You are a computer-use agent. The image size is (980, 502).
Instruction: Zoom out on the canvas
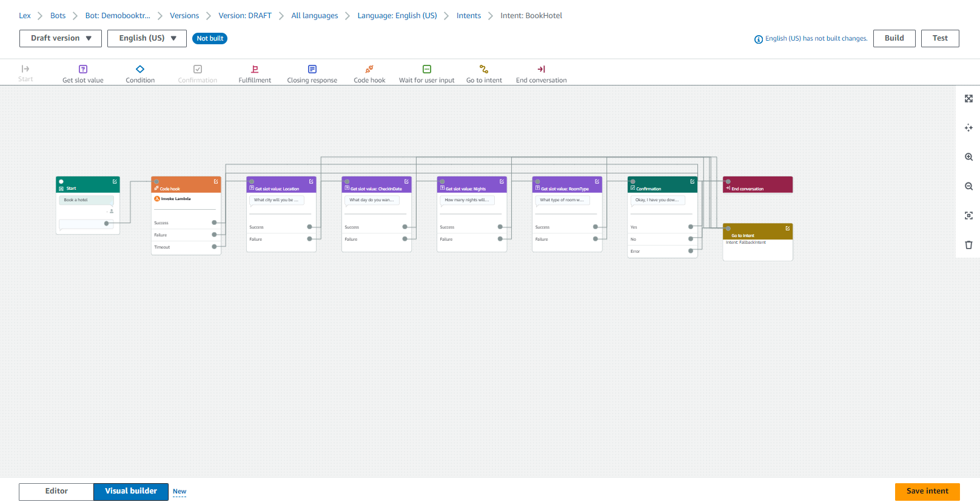[968, 186]
